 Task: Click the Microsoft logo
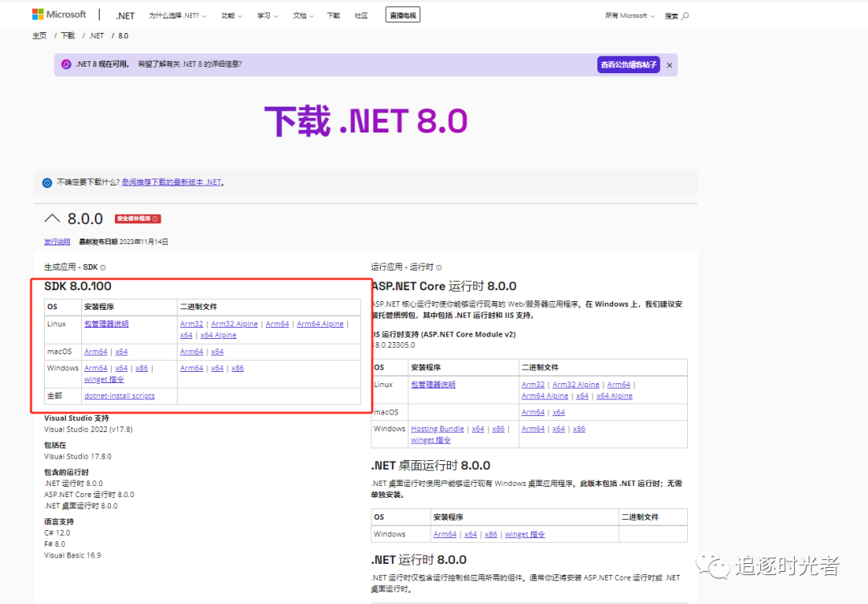(59, 14)
